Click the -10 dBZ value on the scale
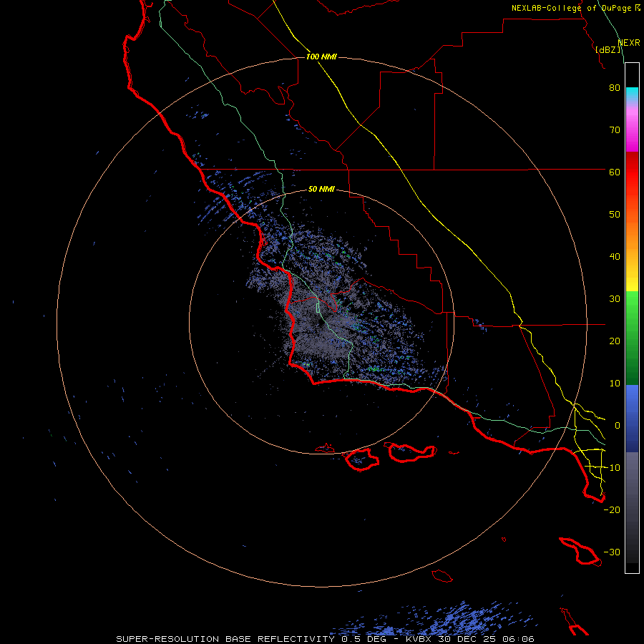 click(612, 468)
